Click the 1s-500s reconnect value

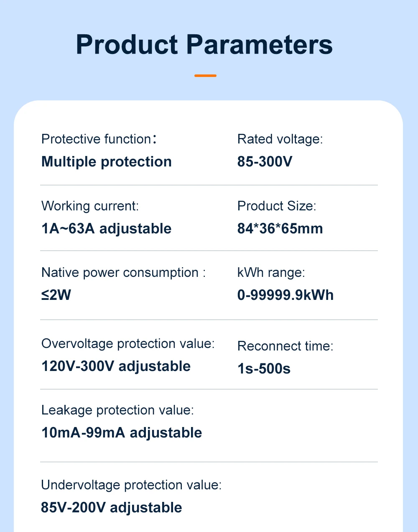tap(264, 369)
